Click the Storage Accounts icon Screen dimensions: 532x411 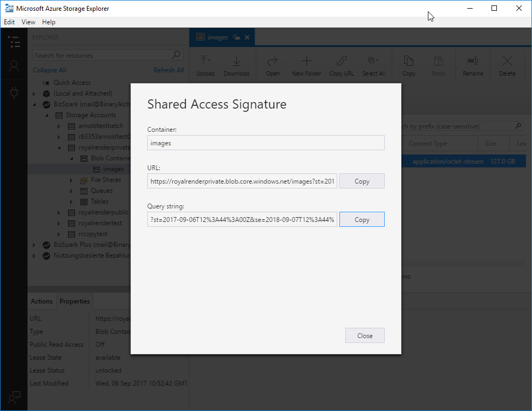click(59, 115)
